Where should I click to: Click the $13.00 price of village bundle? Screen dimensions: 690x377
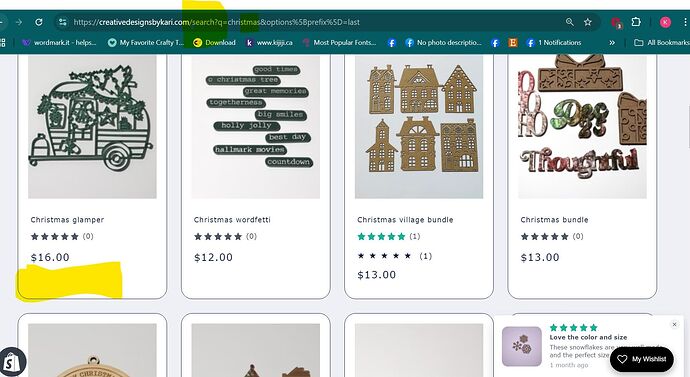[377, 275]
